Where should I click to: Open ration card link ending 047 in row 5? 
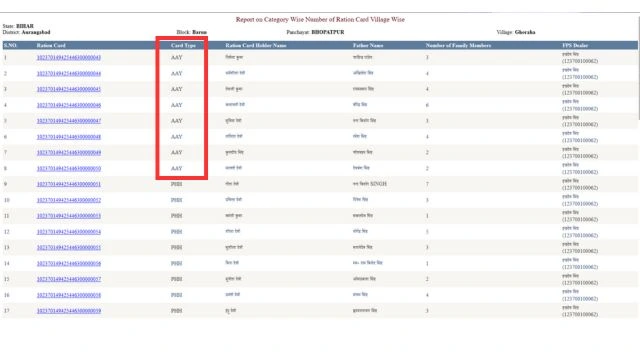(69, 121)
